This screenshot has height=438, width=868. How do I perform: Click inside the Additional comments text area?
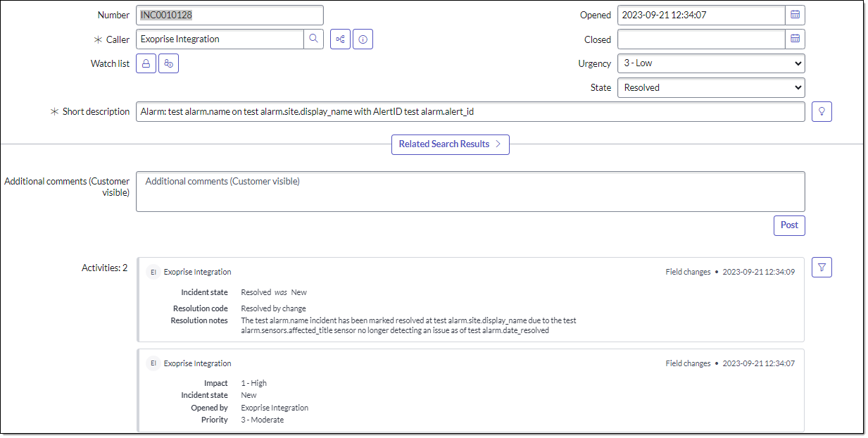coord(470,191)
